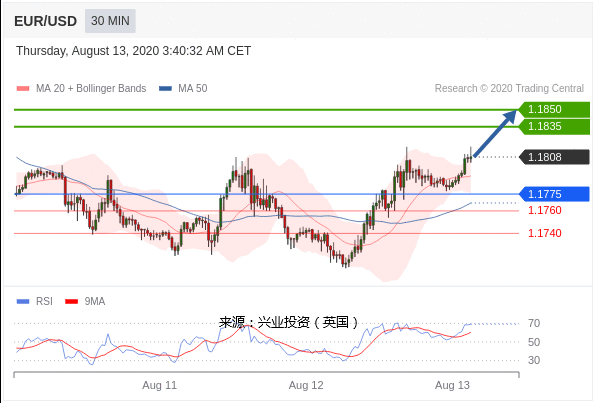Click the 1.1740 red support label
This screenshot has width=594, height=403.
(x=545, y=233)
